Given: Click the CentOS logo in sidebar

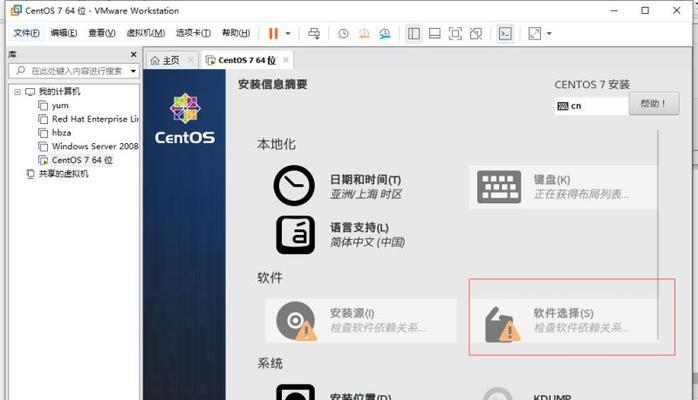Looking at the screenshot, I should point(185,118).
